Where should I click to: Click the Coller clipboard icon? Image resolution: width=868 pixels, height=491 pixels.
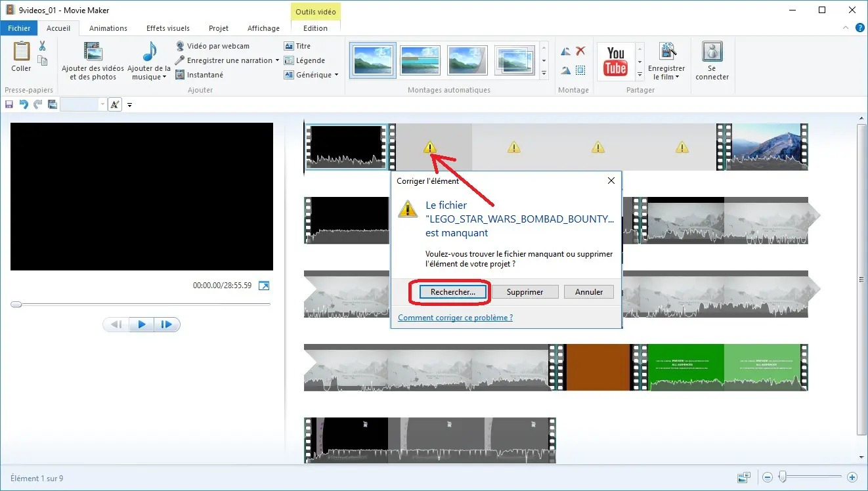(22, 52)
